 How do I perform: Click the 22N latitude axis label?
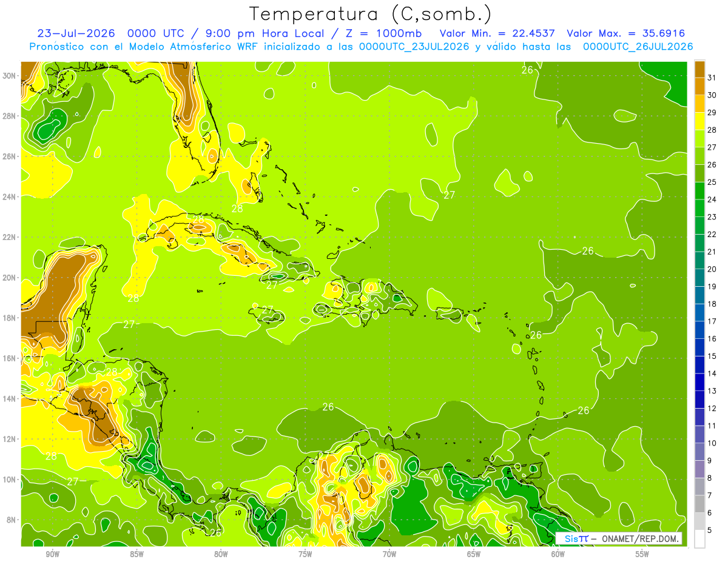10,237
